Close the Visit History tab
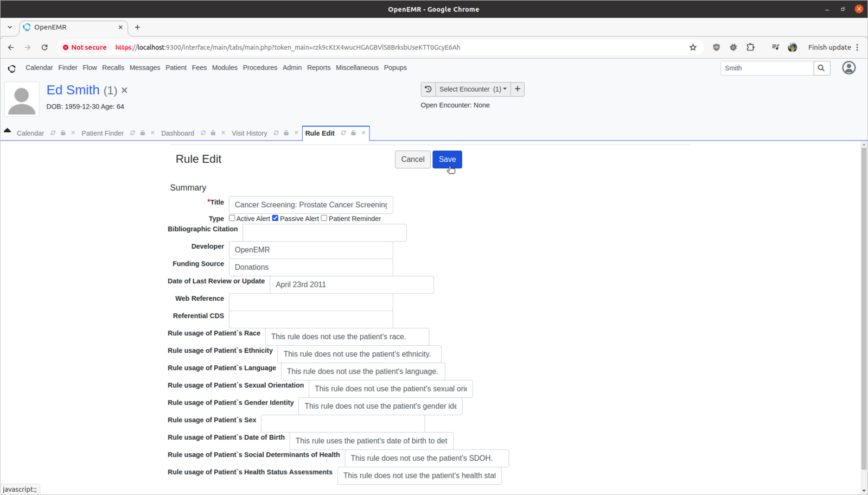 (296, 133)
